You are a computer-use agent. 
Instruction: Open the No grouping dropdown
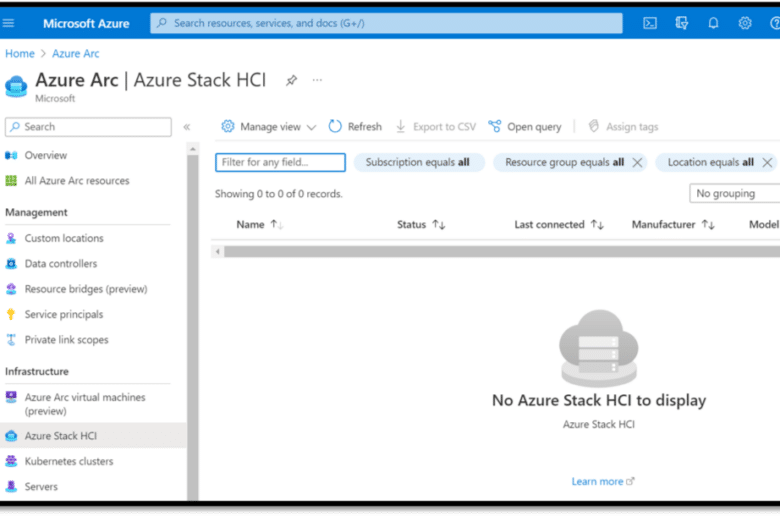click(735, 194)
